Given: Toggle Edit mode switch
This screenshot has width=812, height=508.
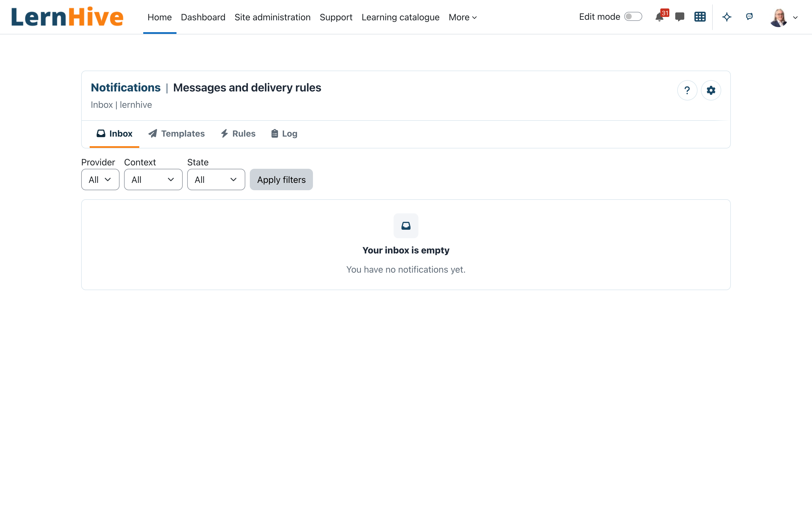Looking at the screenshot, I should pyautogui.click(x=633, y=16).
